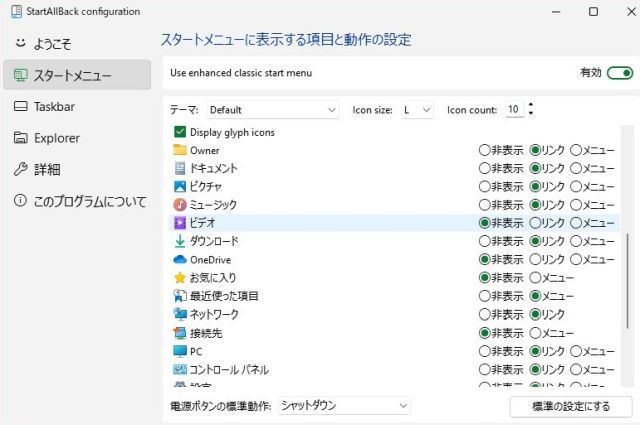This screenshot has width=640, height=425.
Task: Open the 詳細 section
Action: (77, 169)
